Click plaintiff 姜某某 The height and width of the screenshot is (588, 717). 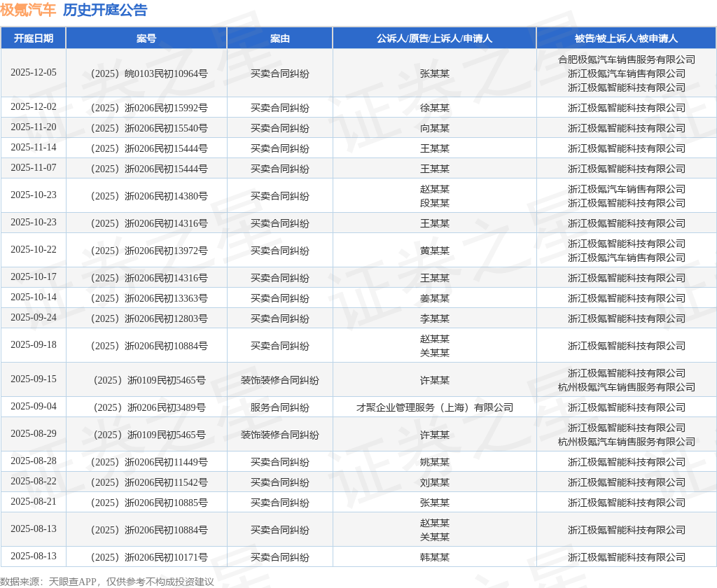point(434,299)
